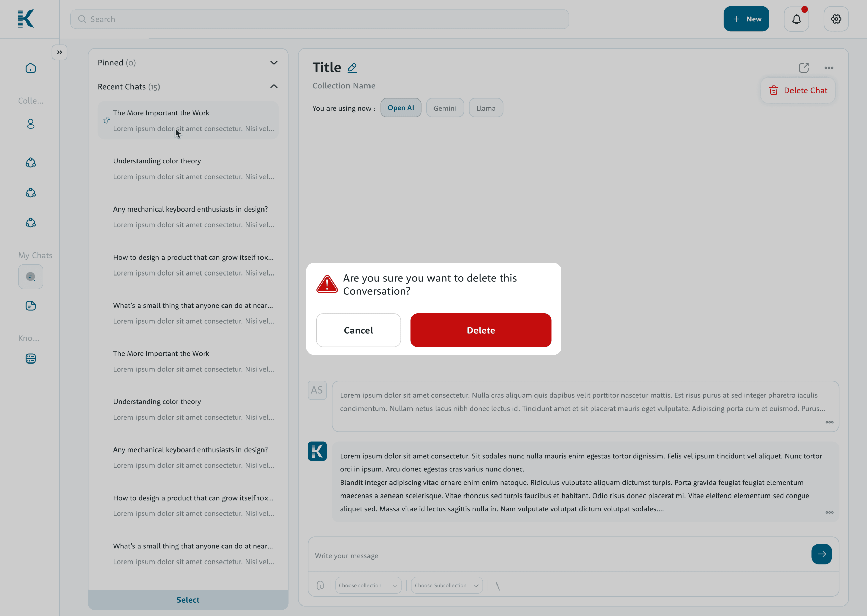Collapse the Recent Chats section
867x616 pixels.
[274, 87]
